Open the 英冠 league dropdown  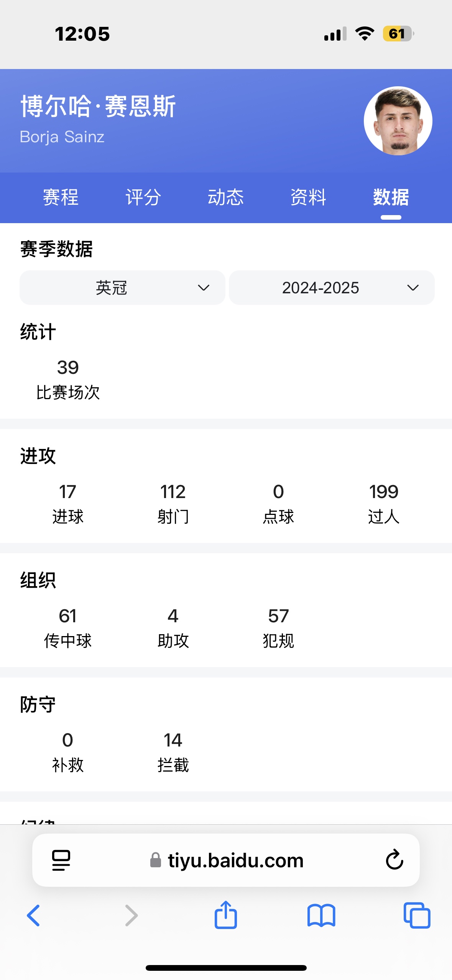pos(122,288)
